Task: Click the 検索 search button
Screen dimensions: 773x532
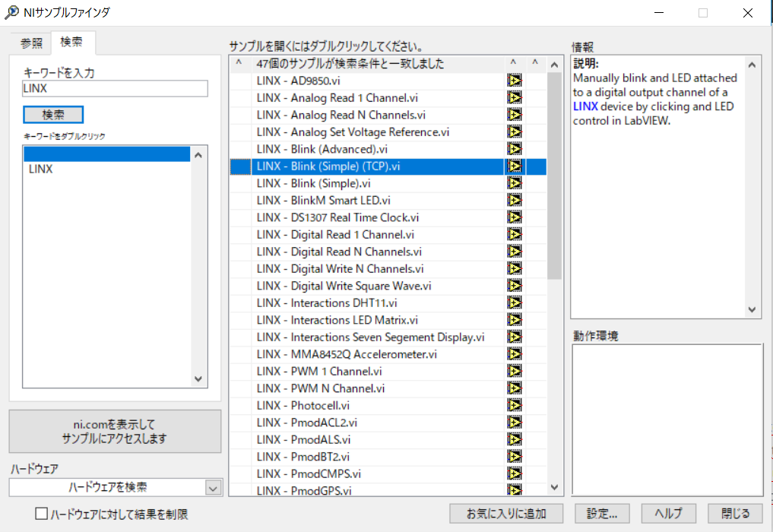Action: tap(53, 115)
